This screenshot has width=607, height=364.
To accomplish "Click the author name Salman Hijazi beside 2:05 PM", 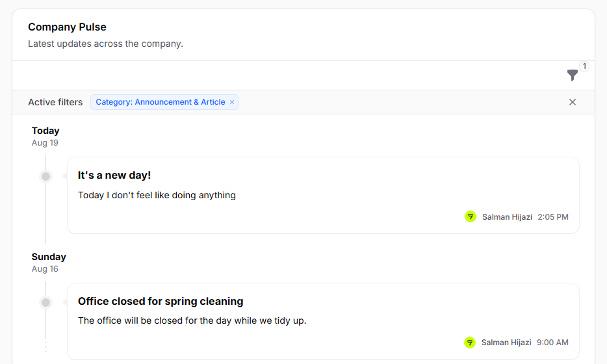I will click(507, 217).
